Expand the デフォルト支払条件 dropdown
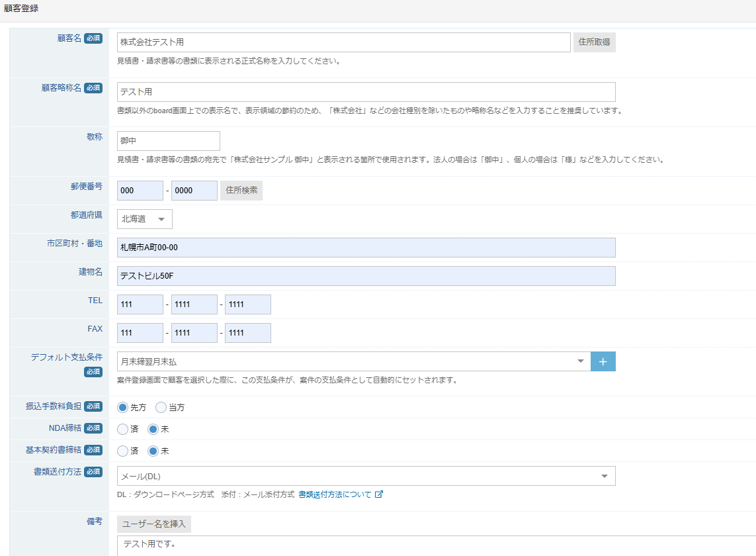756x556 pixels. pos(353,361)
